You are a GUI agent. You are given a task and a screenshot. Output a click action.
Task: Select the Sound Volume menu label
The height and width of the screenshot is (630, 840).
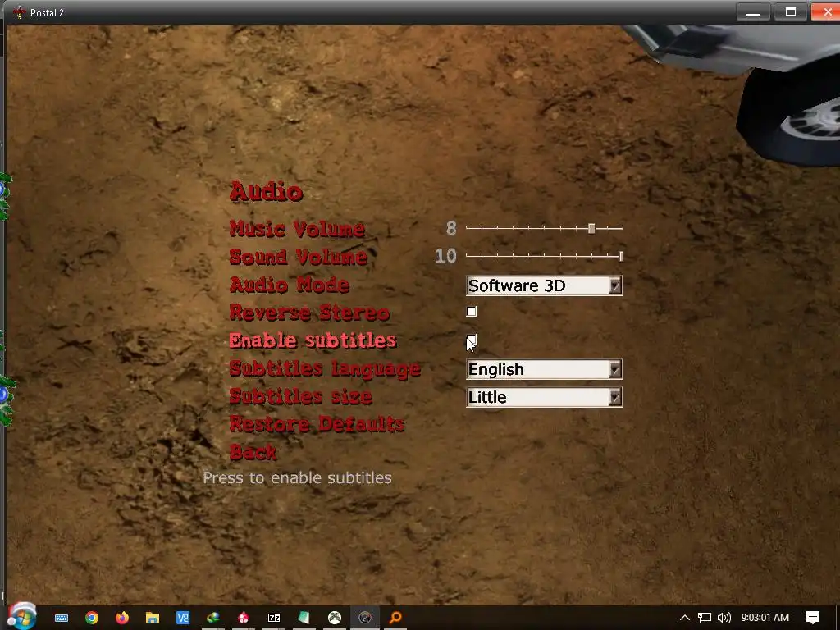(298, 257)
